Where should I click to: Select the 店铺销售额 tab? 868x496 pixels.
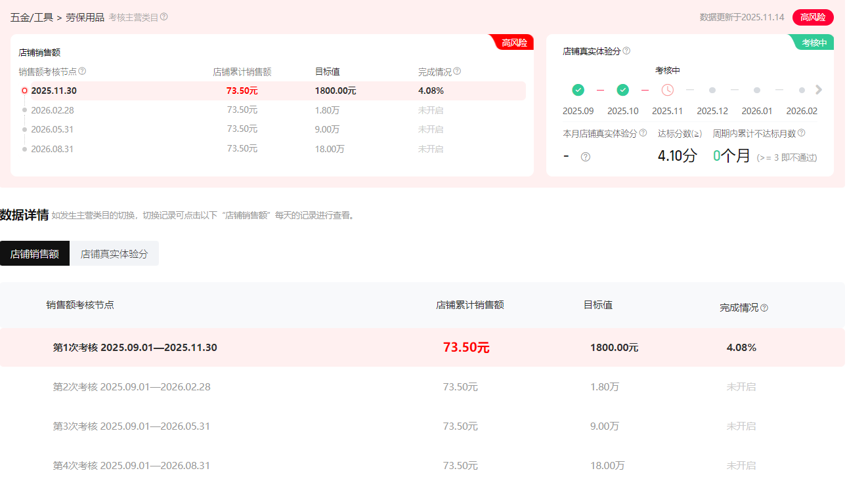click(x=35, y=254)
